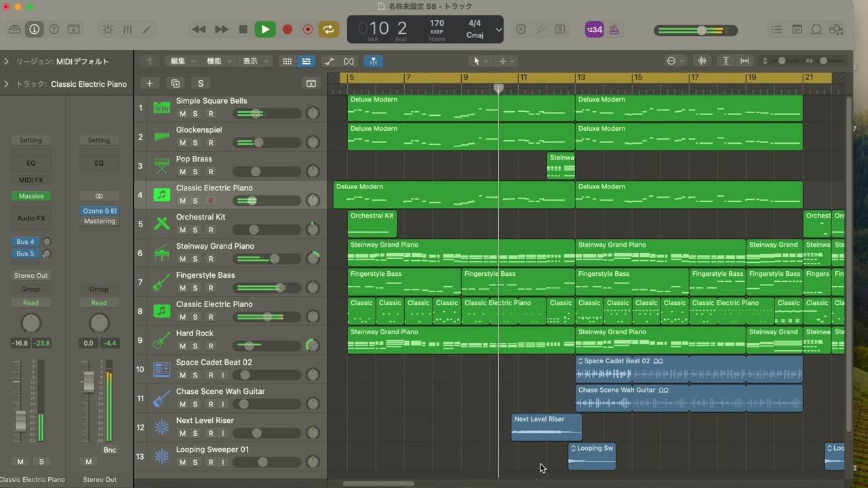
Task: Click the Bus 4 send button
Action: point(26,242)
